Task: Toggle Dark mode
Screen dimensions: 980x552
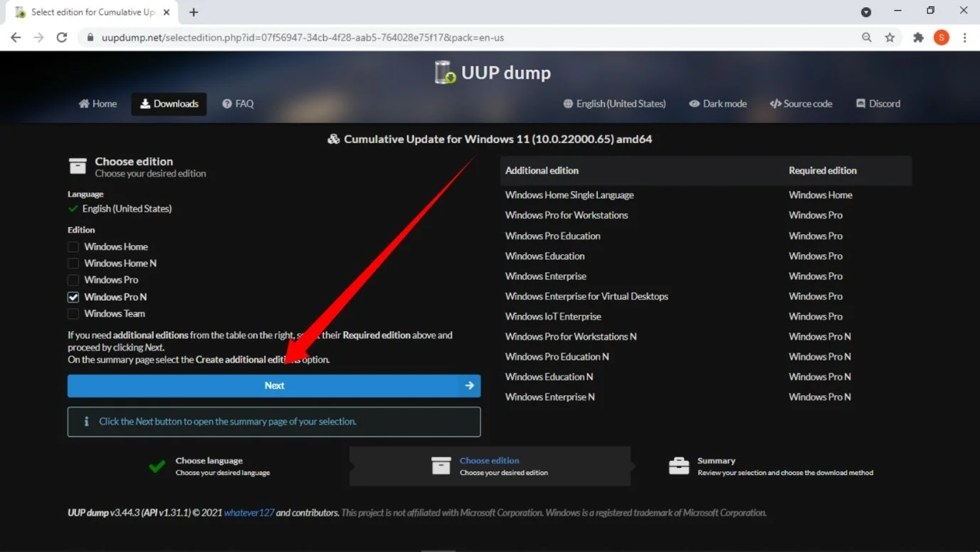Action: 717,104
